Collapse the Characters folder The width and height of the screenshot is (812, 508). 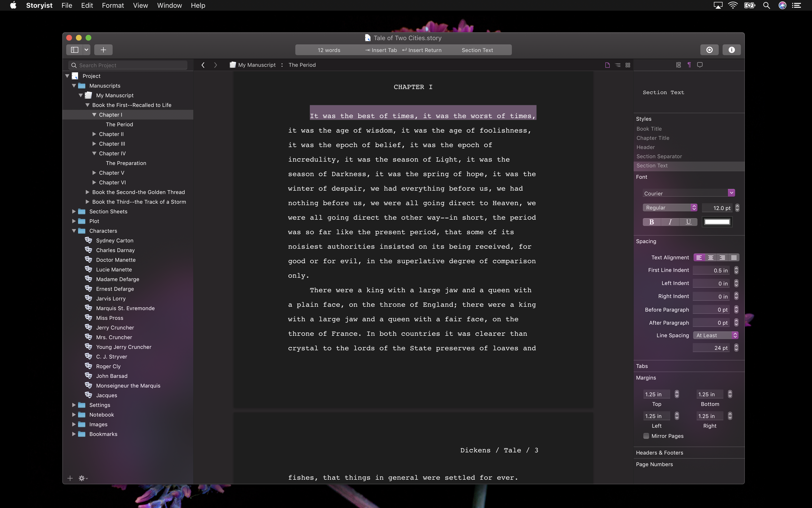(74, 231)
